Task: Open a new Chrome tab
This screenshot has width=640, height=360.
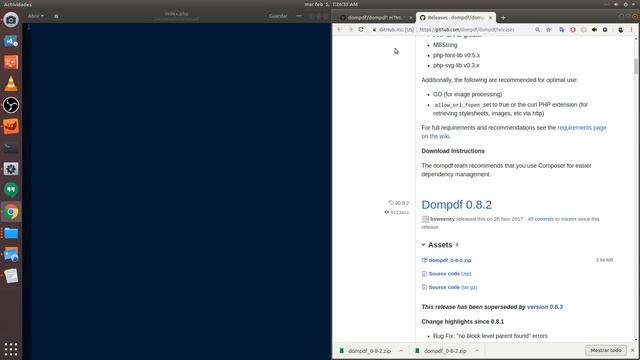Action: pyautogui.click(x=503, y=18)
